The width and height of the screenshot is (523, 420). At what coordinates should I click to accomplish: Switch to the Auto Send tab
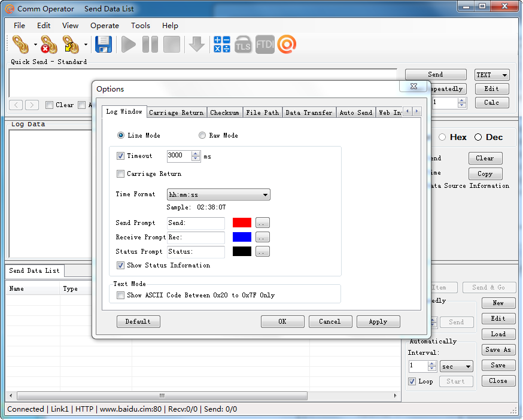pyautogui.click(x=356, y=112)
